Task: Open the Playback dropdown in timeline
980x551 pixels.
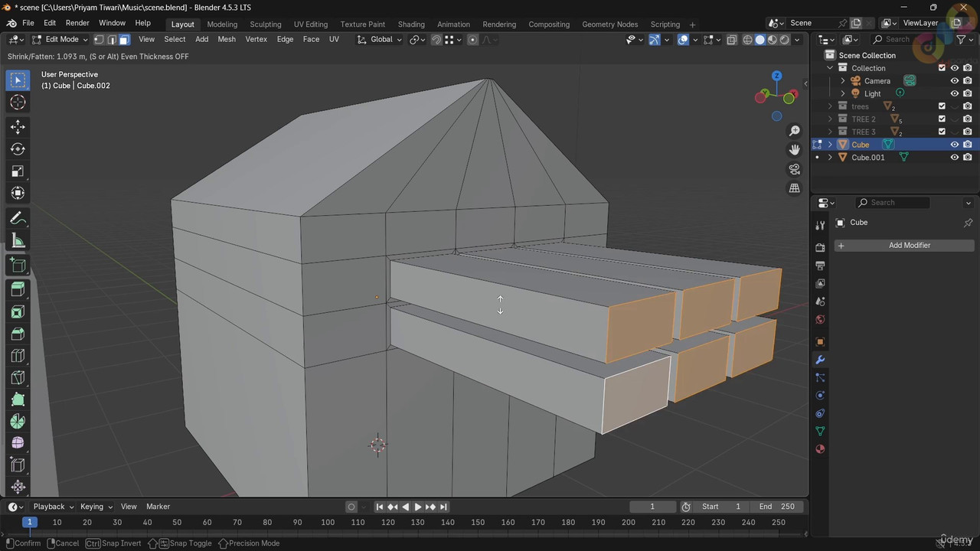Action: coord(53,507)
